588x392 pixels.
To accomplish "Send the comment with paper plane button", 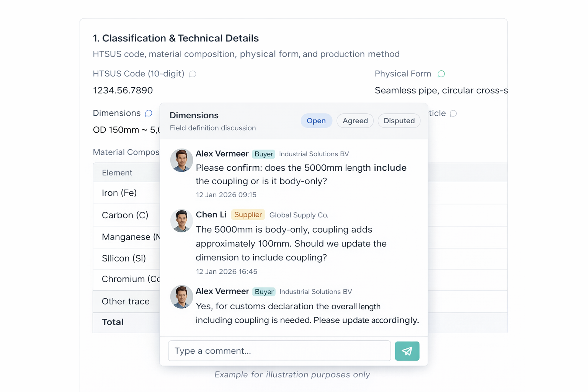I will point(407,351).
